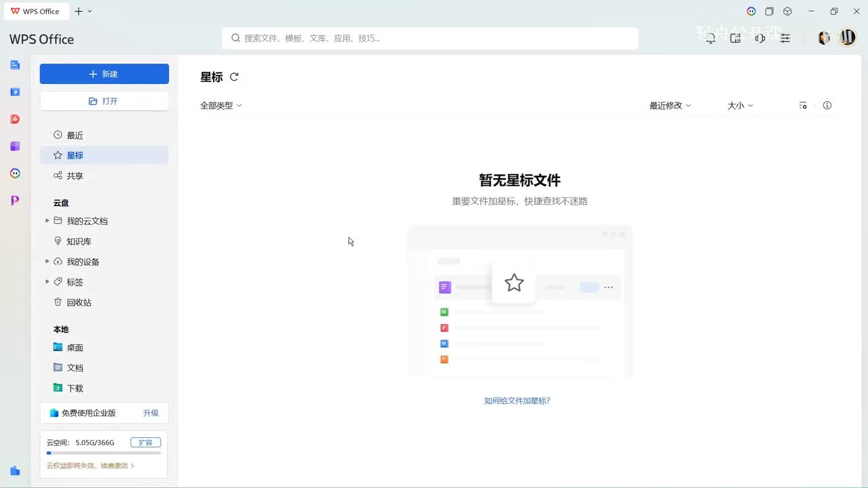Open the user avatar profile
The image size is (868, 488).
pos(848,37)
